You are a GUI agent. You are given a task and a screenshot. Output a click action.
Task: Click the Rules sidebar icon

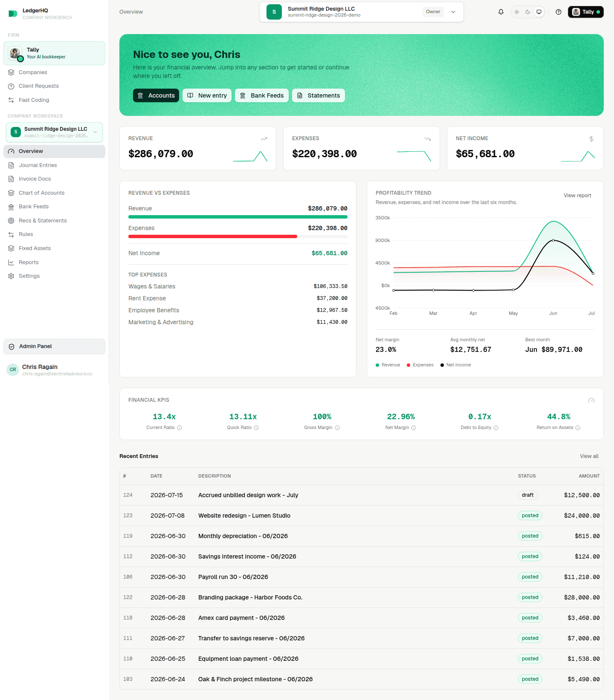pos(11,234)
